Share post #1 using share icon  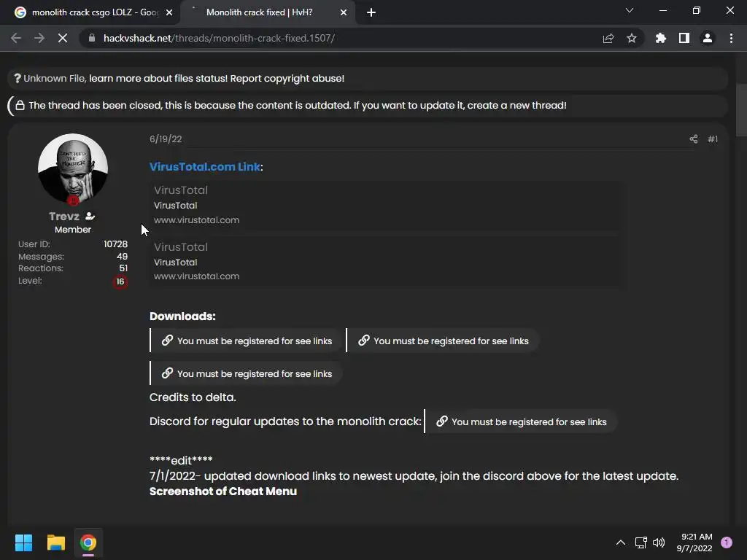pyautogui.click(x=694, y=139)
